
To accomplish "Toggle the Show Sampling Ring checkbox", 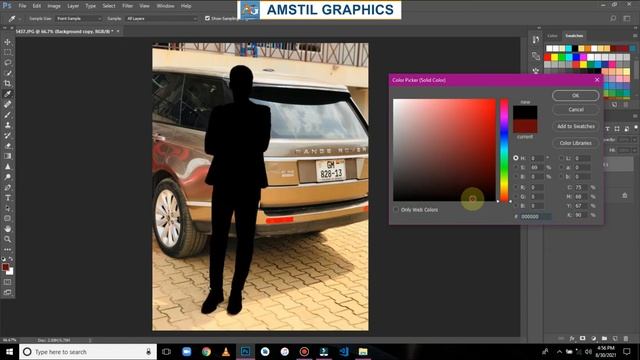I will pos(207,18).
